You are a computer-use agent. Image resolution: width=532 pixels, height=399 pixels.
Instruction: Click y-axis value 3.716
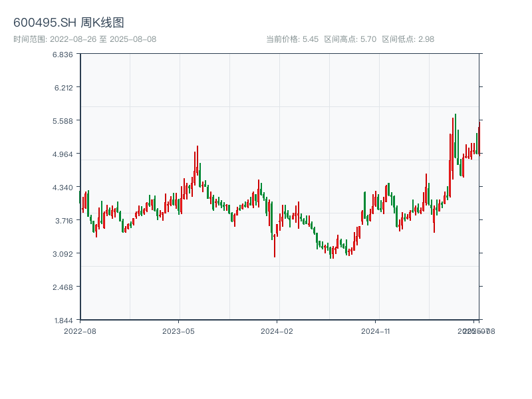(x=64, y=221)
